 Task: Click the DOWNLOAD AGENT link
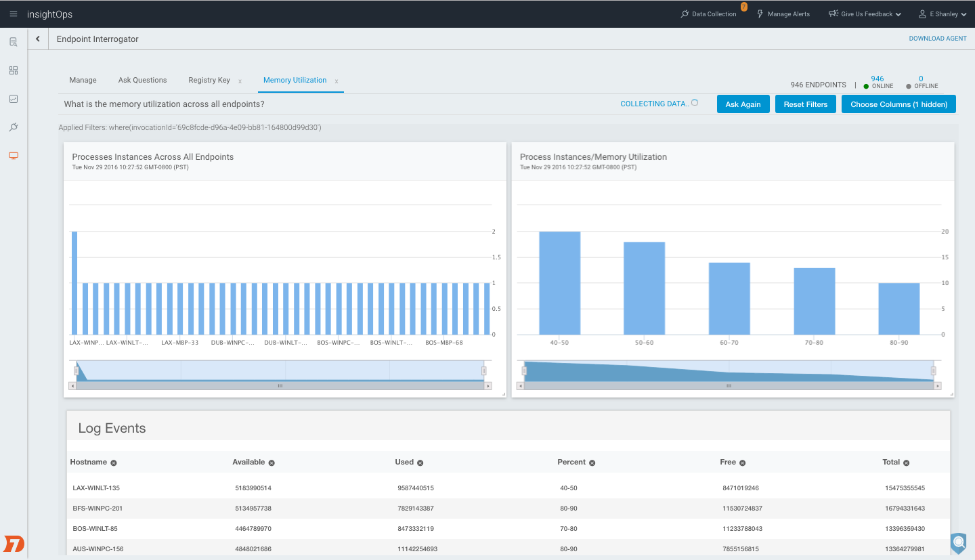[x=937, y=39]
